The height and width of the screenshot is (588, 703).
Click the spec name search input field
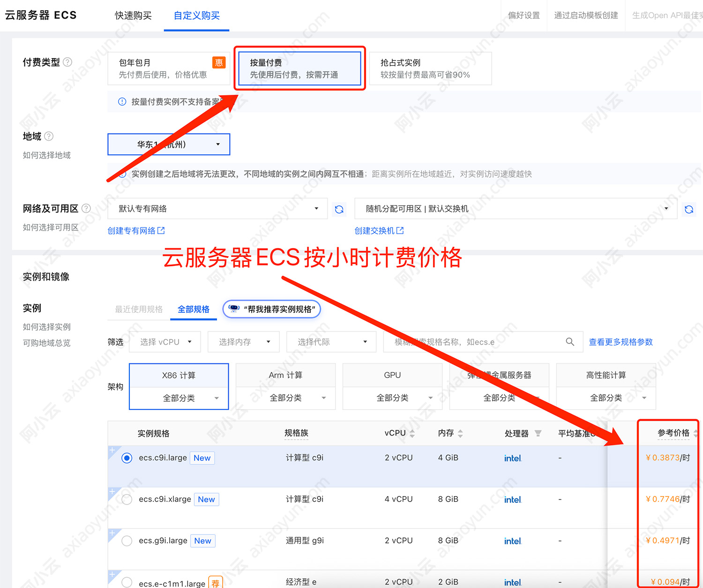[x=483, y=342]
